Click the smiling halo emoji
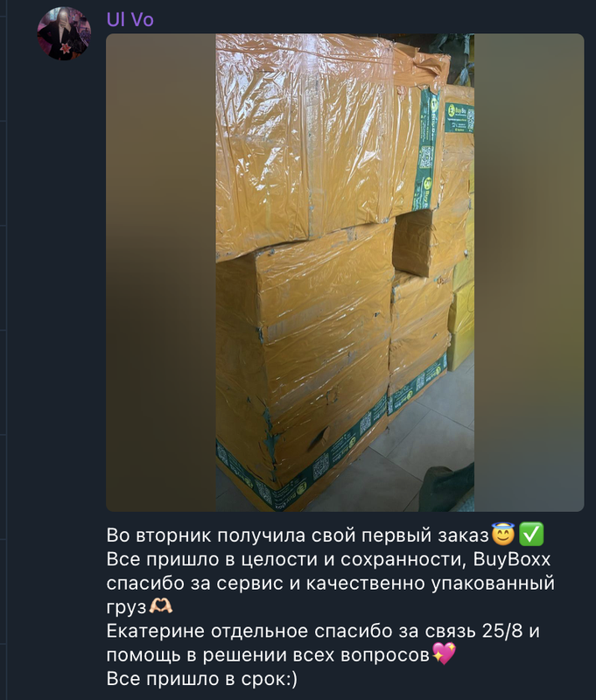 point(503,534)
